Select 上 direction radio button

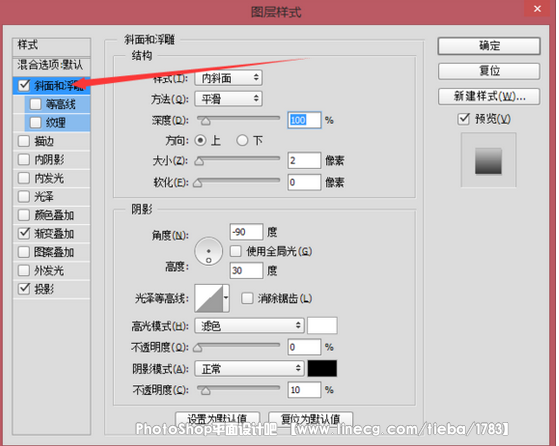coord(200,140)
